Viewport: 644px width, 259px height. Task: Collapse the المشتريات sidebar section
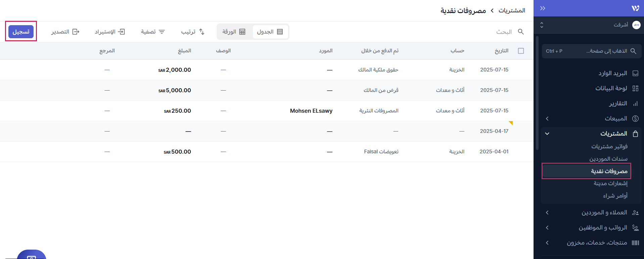[547, 134]
